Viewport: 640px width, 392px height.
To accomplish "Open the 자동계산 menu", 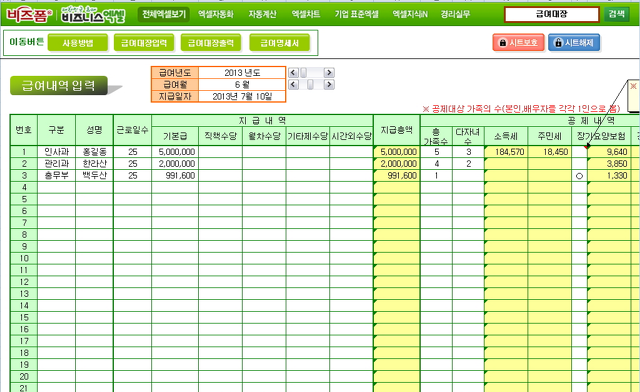I will (x=262, y=14).
